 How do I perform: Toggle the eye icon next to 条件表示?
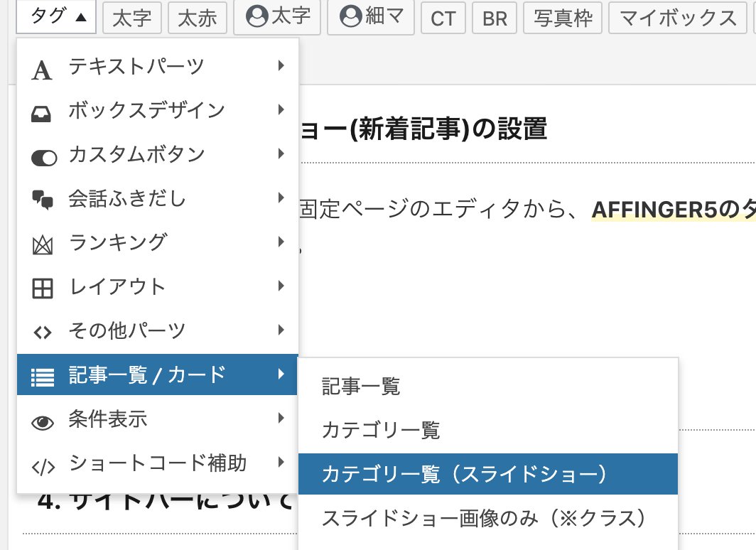[x=43, y=419]
